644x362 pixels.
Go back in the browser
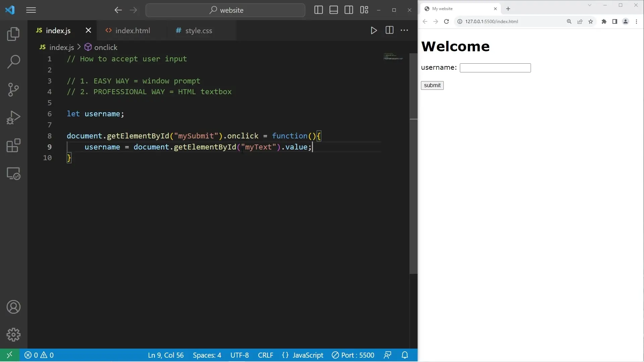[425, 21]
